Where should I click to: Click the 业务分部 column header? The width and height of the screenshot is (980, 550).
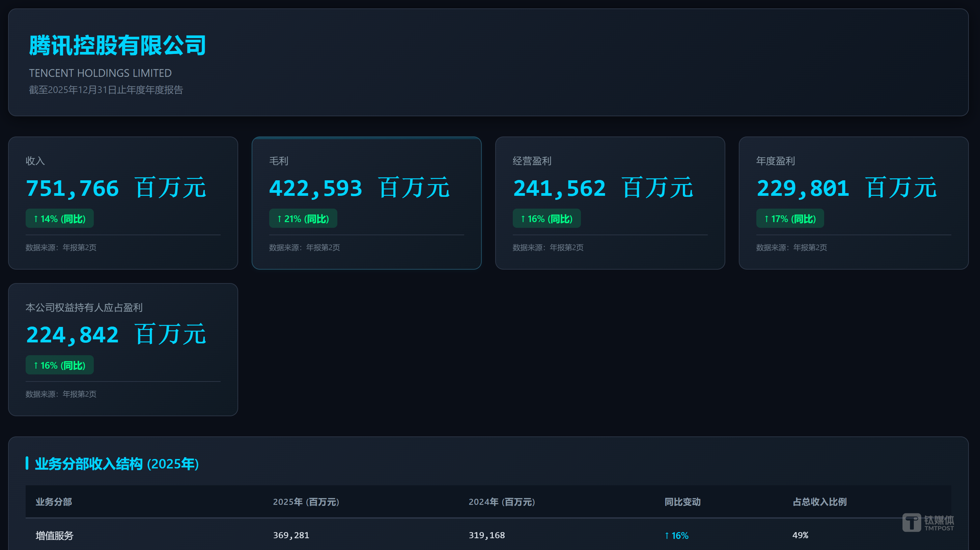(54, 502)
